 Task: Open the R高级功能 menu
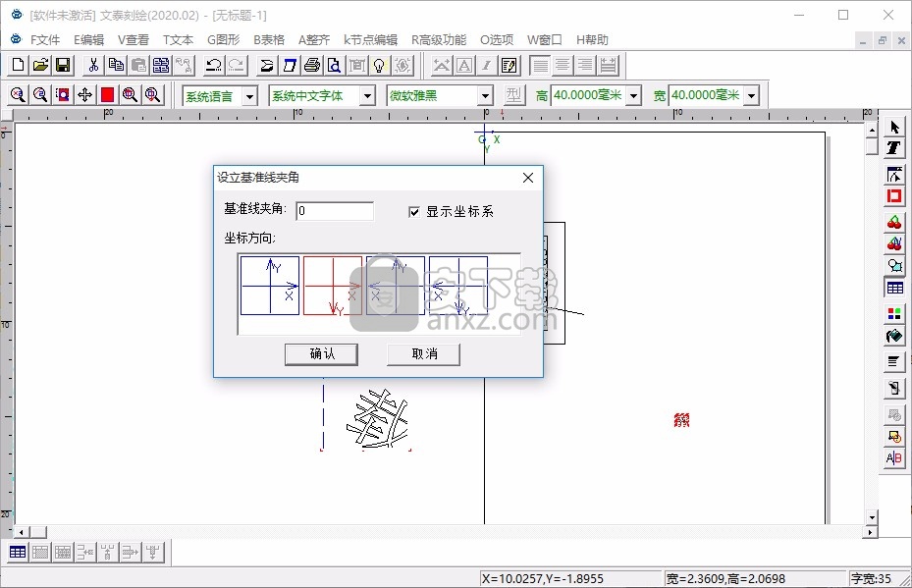coord(439,39)
